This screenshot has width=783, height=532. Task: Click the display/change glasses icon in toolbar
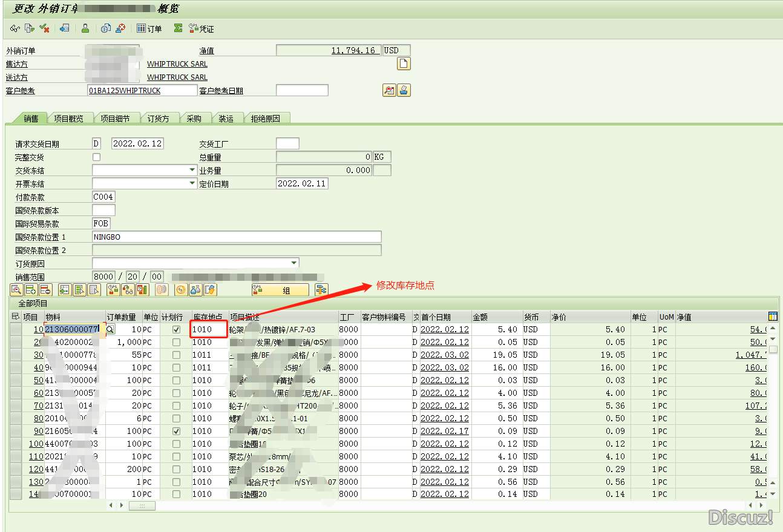15,28
